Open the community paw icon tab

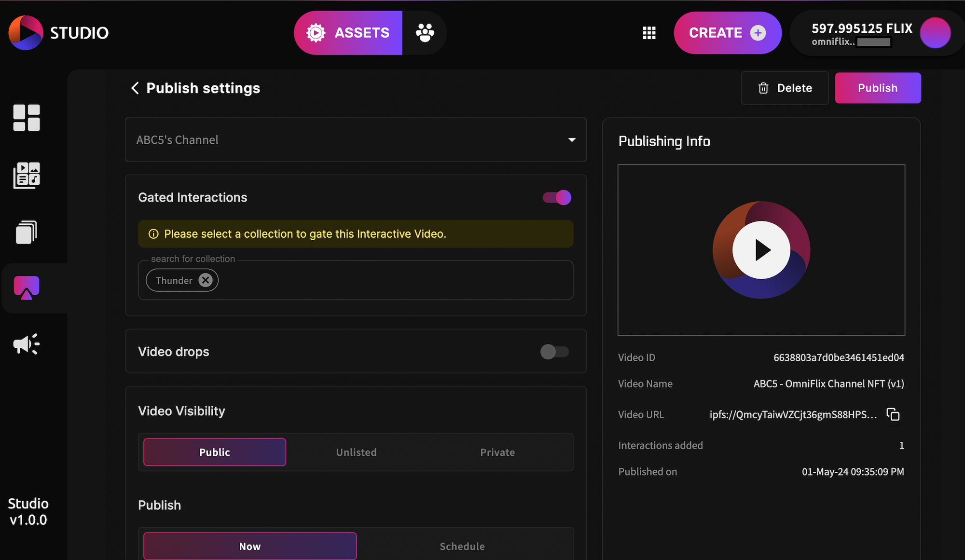[425, 33]
